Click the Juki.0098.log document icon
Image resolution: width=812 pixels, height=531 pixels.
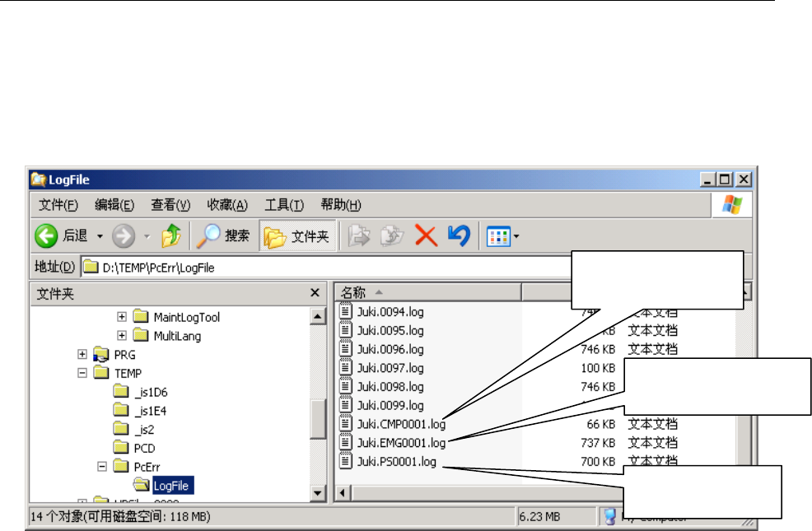346,385
